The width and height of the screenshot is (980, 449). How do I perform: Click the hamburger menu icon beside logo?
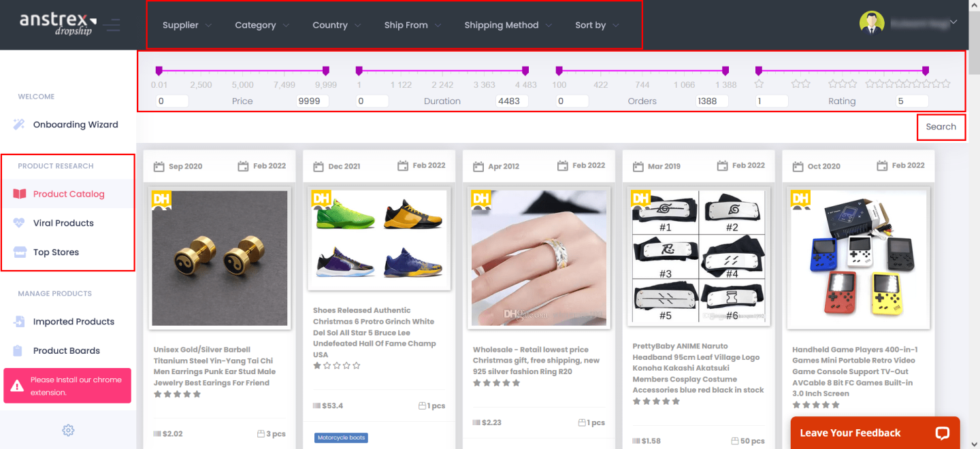click(112, 25)
